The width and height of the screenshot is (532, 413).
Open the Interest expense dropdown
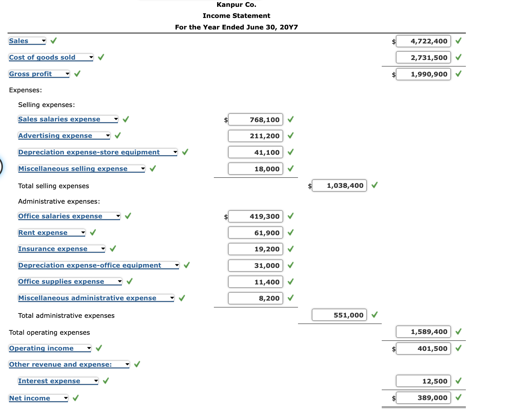(x=58, y=381)
